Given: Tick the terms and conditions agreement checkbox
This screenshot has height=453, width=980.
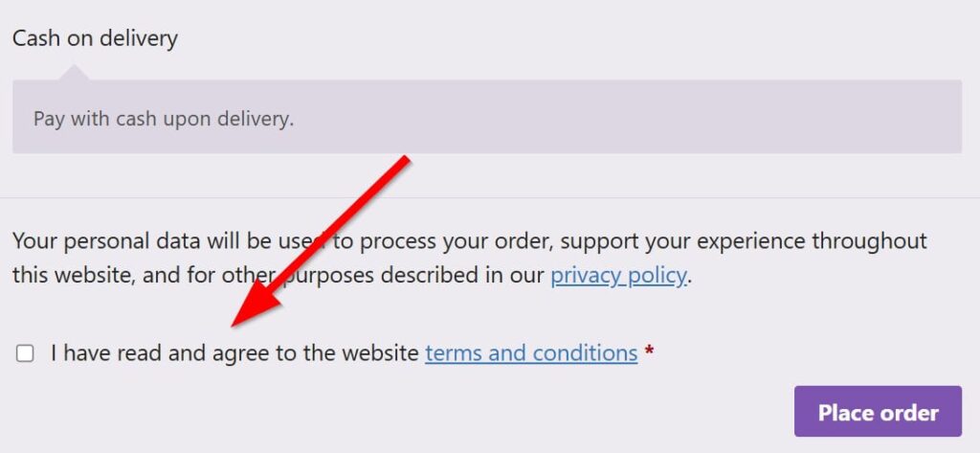Looking at the screenshot, I should click(x=25, y=353).
